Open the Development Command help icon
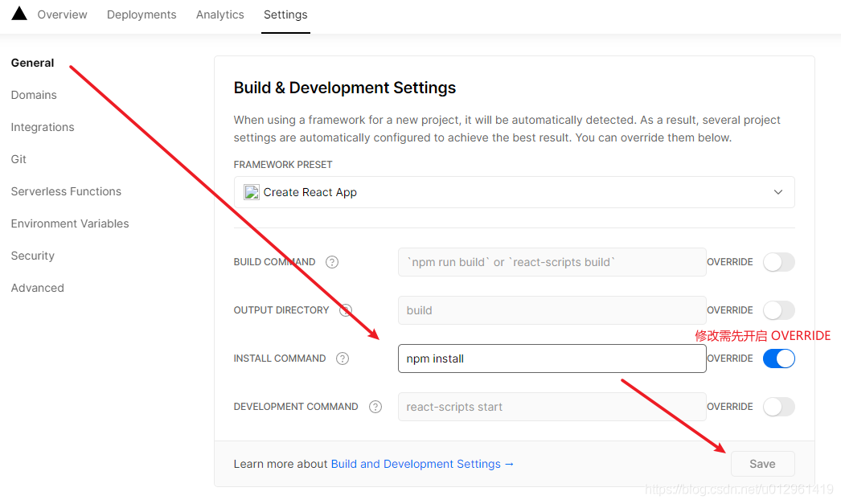Screen dimensions: 841x504 375,407
